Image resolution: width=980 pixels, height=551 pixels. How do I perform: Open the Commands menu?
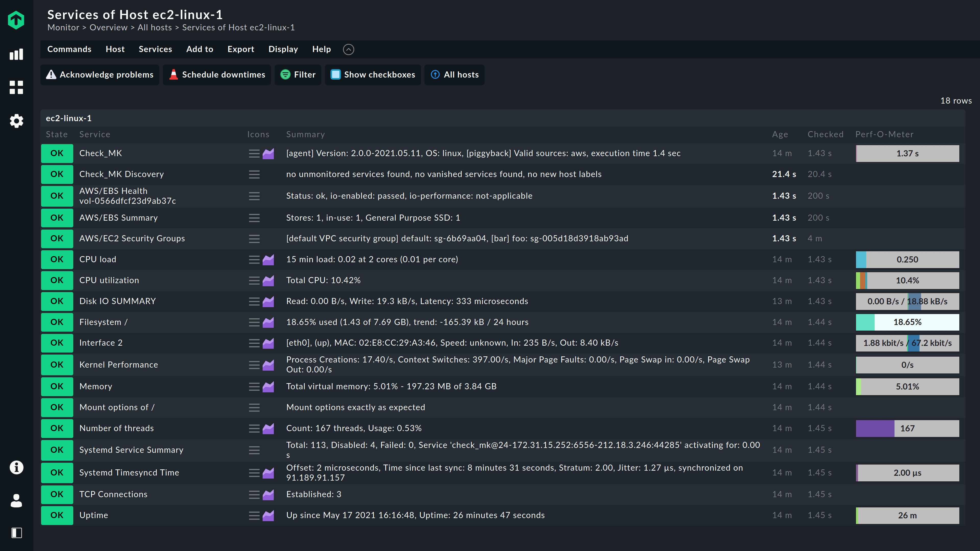[69, 49]
